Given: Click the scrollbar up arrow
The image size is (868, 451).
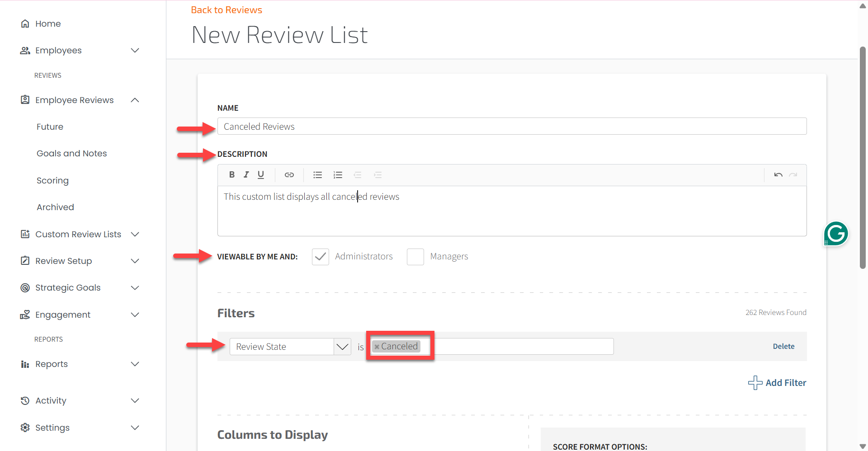Looking at the screenshot, I should [863, 6].
